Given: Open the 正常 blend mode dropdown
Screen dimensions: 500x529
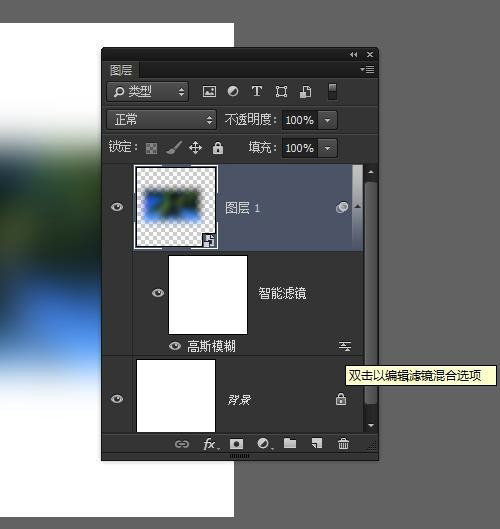Looking at the screenshot, I should (x=162, y=120).
